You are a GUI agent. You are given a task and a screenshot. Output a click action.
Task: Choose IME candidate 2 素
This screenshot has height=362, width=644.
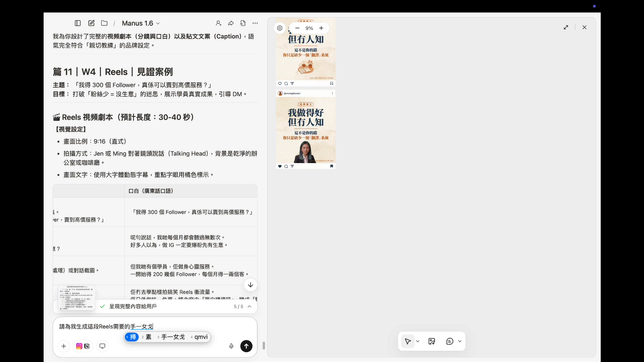coord(147,337)
